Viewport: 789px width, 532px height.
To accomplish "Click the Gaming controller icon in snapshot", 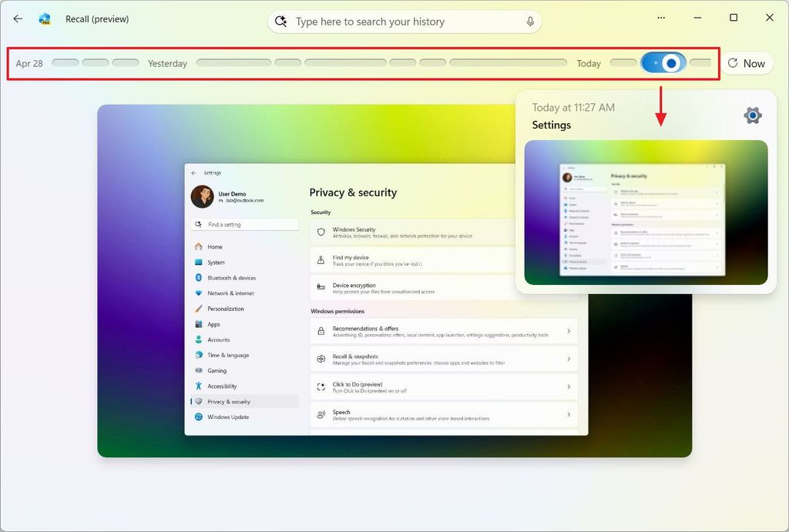I will tap(198, 370).
